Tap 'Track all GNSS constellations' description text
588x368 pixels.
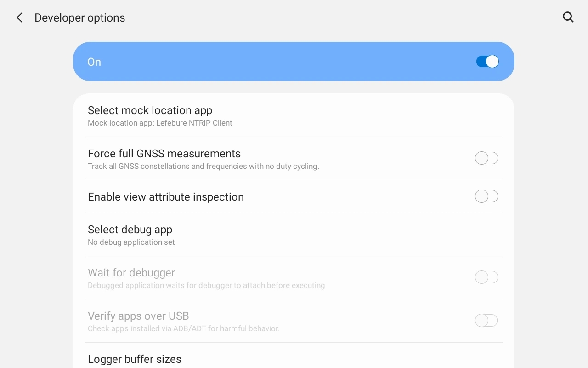204,166
